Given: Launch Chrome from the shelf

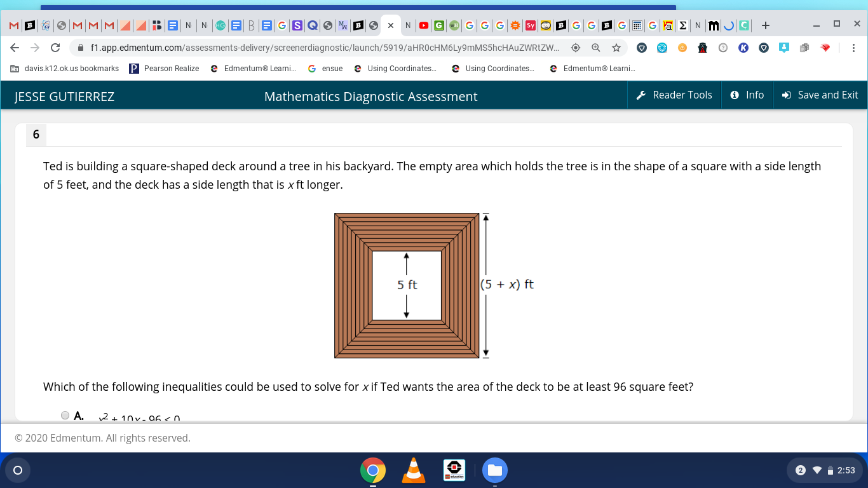Looking at the screenshot, I should [x=373, y=470].
